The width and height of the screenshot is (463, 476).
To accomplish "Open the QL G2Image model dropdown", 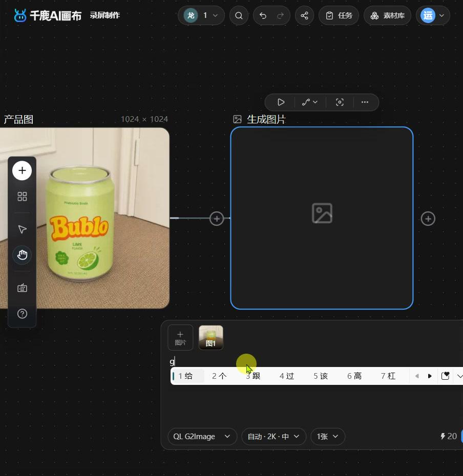I will [x=202, y=437].
